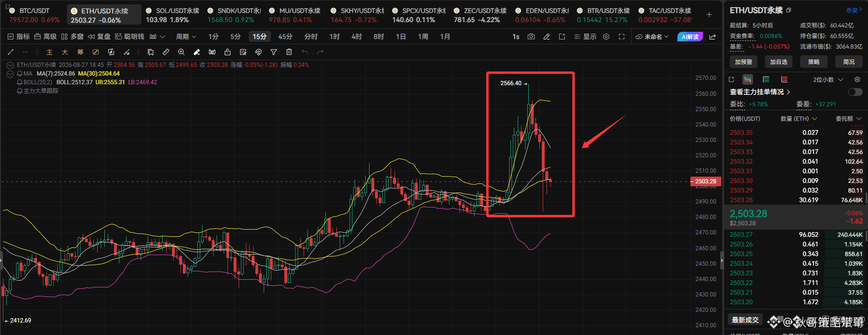Open the 最新成交 latest trades tab
The height and width of the screenshot is (335, 868).
coord(745,320)
